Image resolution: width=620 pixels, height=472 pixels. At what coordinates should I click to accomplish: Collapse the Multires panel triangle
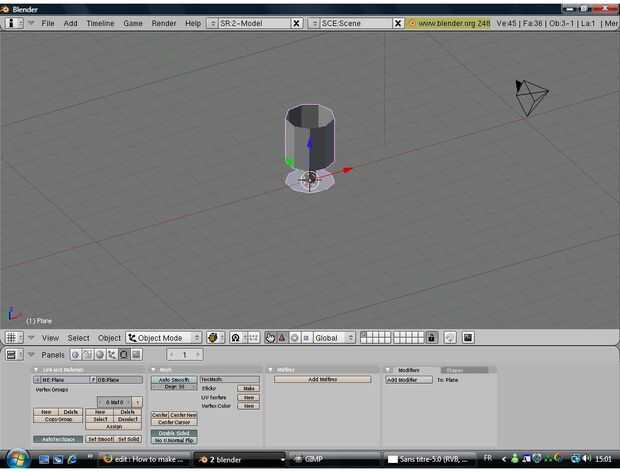tap(271, 370)
